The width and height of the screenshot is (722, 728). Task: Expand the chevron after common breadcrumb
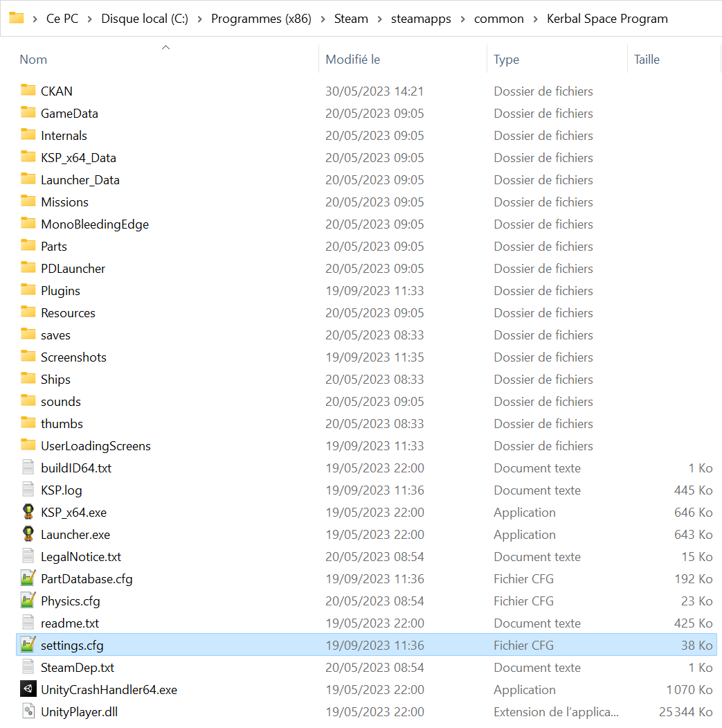click(x=536, y=19)
